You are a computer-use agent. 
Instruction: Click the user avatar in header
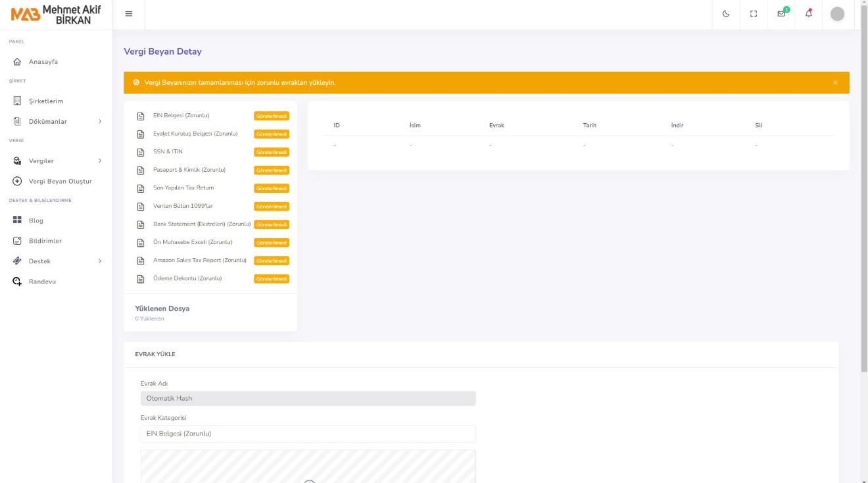(836, 14)
